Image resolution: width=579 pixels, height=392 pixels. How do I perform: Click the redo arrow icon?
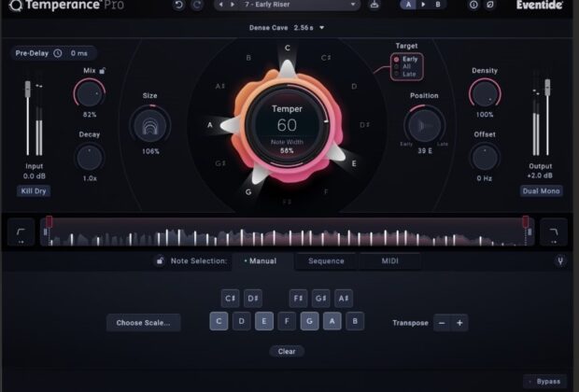197,5
